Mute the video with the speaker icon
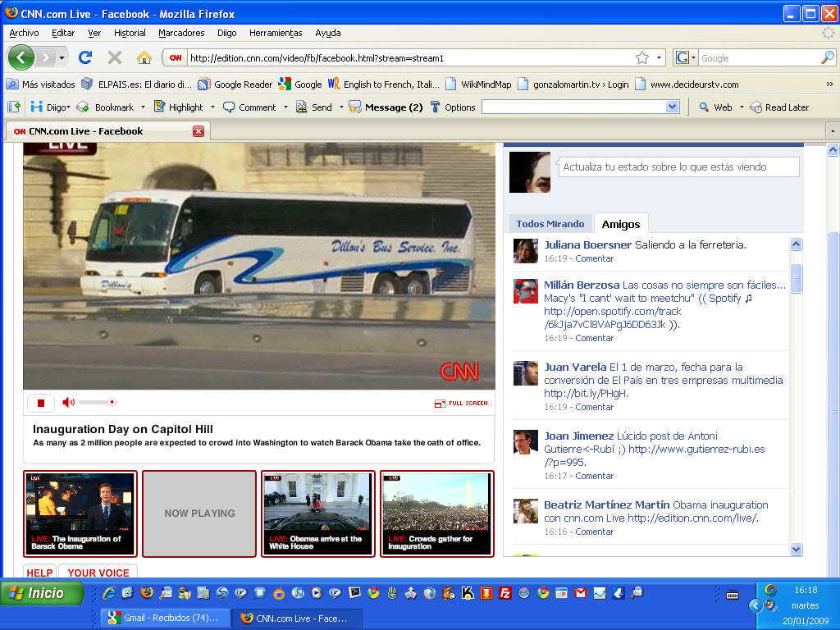840x630 pixels. coord(68,402)
